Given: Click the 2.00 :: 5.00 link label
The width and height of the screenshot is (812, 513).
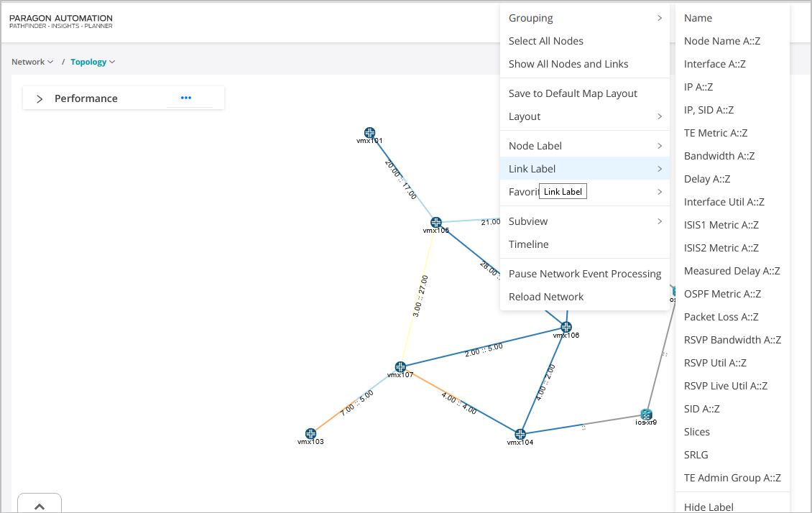Looking at the screenshot, I should click(x=484, y=351).
